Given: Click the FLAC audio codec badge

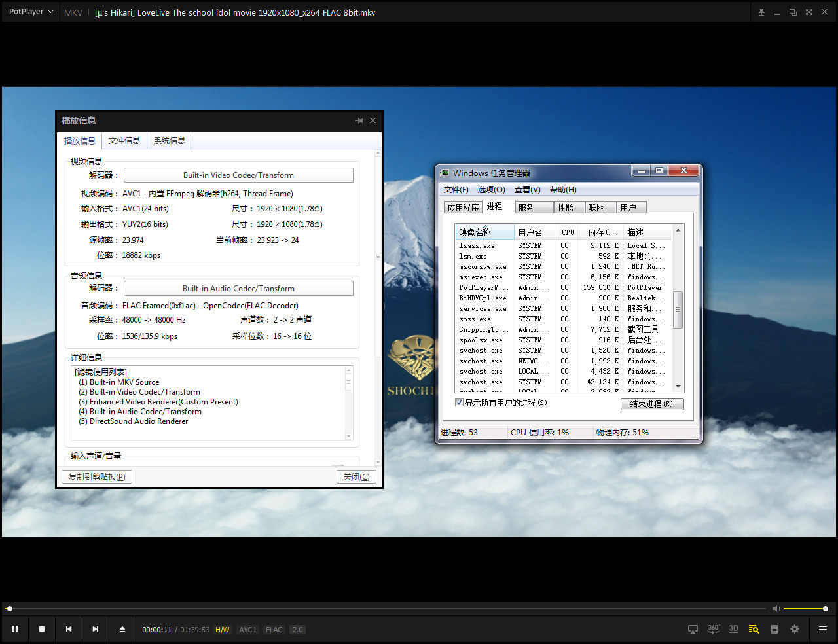Looking at the screenshot, I should point(274,630).
